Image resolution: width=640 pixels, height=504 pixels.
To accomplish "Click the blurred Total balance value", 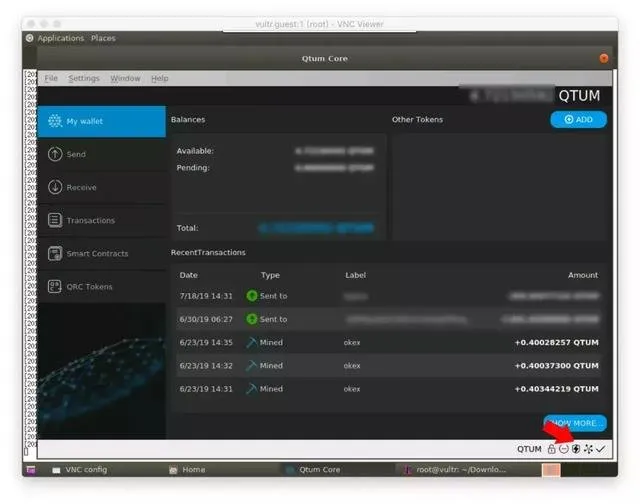I will pos(316,228).
